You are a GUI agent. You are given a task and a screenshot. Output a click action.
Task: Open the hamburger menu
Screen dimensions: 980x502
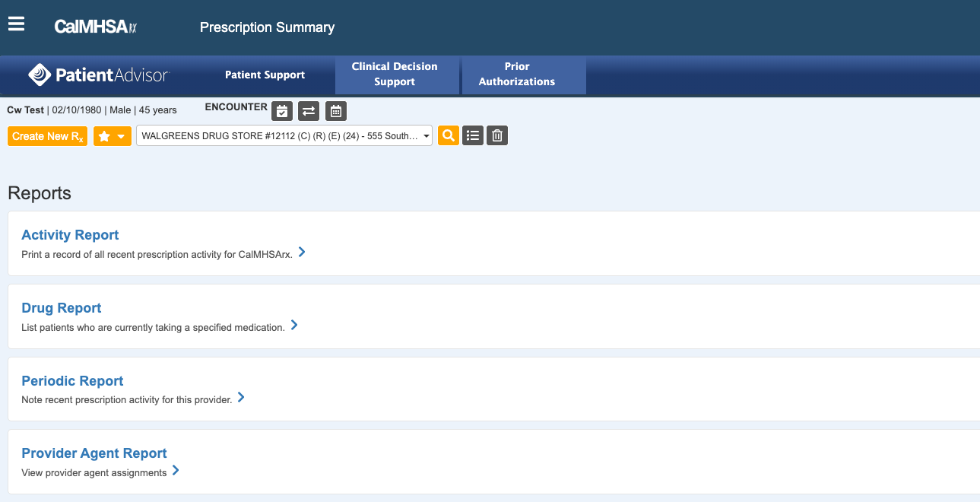click(16, 24)
